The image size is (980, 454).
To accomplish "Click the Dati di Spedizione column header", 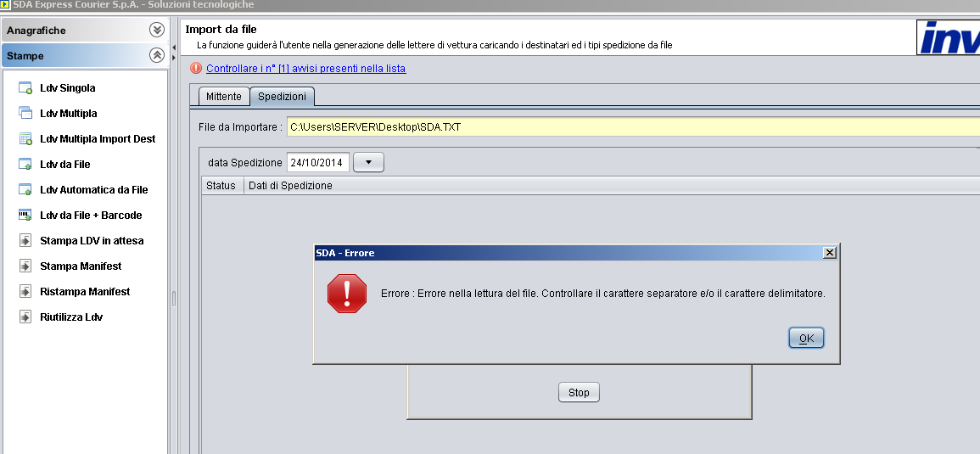I will pyautogui.click(x=612, y=186).
